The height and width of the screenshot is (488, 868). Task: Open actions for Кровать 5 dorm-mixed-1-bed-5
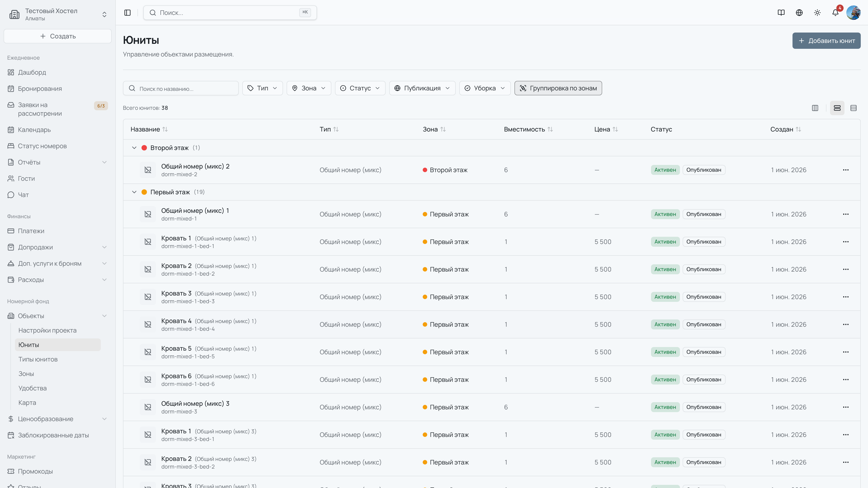[x=846, y=352]
